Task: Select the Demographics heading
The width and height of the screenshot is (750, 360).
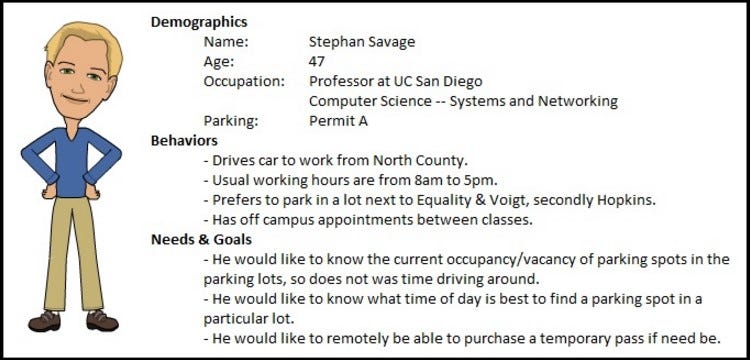Action: click(x=199, y=22)
